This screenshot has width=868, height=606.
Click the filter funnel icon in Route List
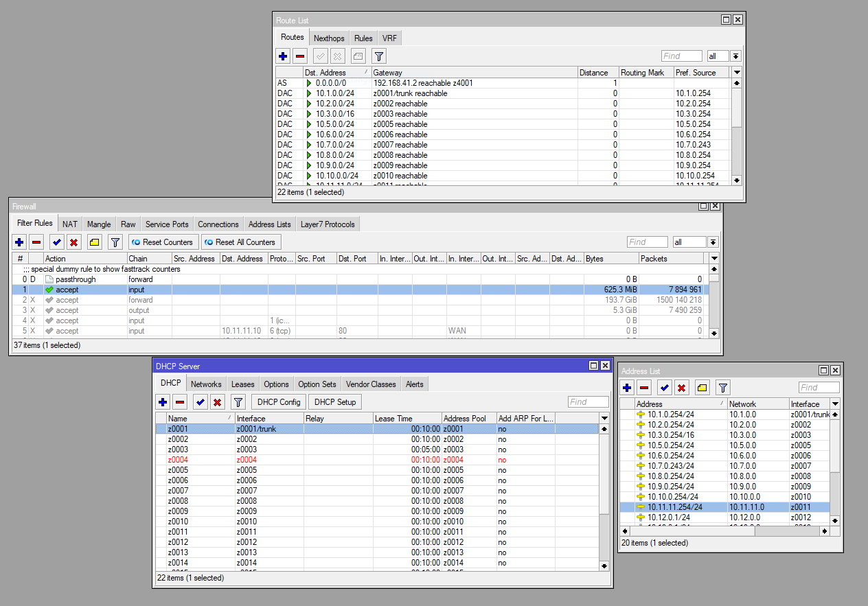click(378, 56)
